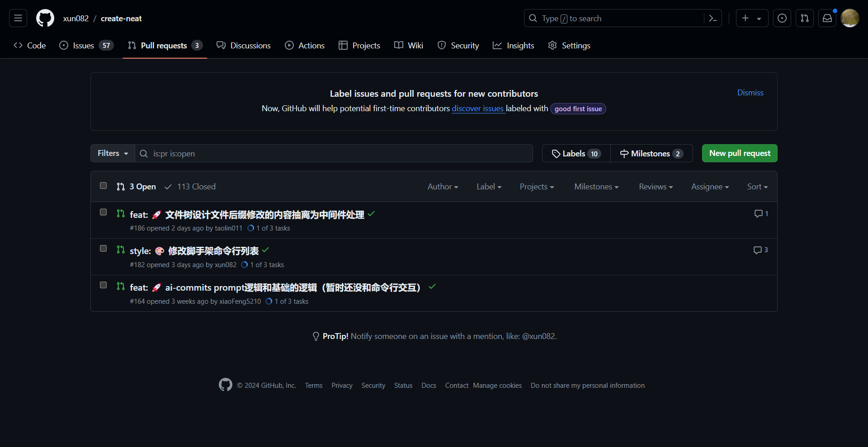Screen dimensions: 868x447
Task: Select the checkbox for PR #164
Action: point(103,285)
